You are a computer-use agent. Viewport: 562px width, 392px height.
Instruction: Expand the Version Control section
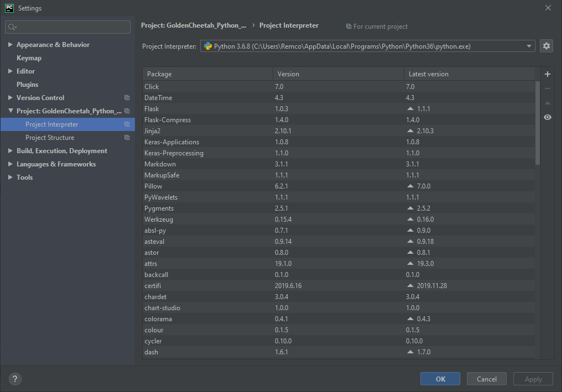point(10,97)
